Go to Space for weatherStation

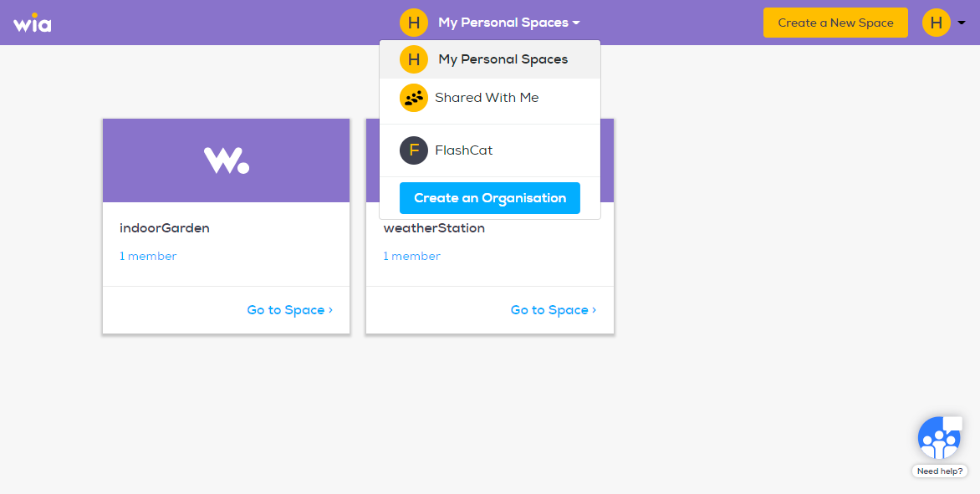[x=554, y=310]
